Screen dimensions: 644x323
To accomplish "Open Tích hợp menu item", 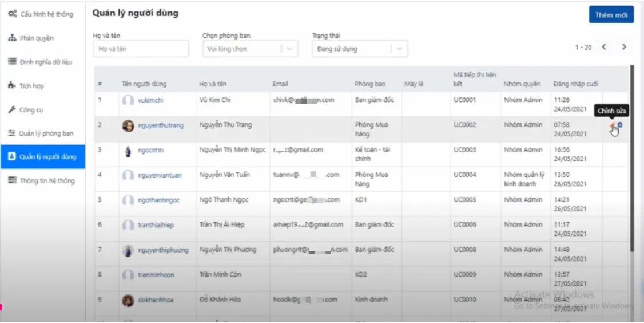I will click(x=43, y=85).
